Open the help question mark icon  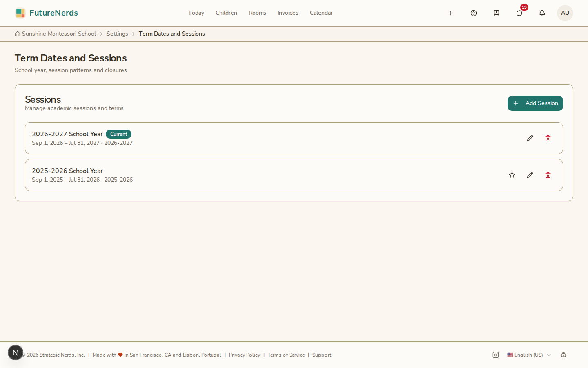[x=474, y=13]
